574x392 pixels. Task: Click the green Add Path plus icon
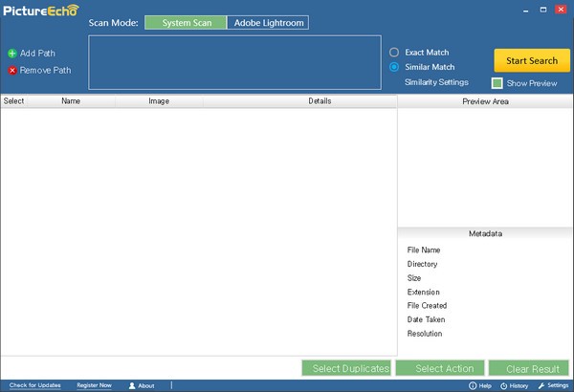tap(12, 54)
